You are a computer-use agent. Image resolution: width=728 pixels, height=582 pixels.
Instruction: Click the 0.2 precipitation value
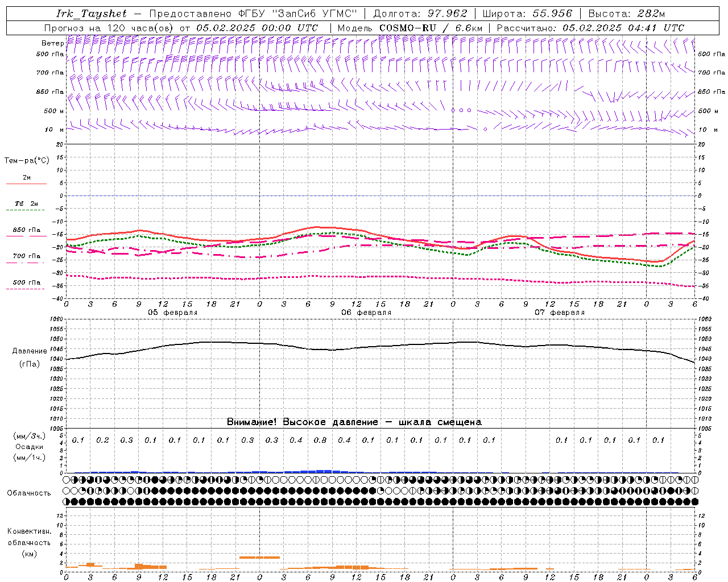[x=102, y=440]
